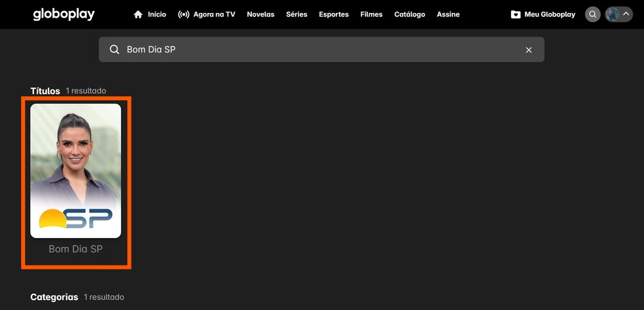This screenshot has width=644, height=310.
Task: Click the round search icon in the header
Action: 593,14
